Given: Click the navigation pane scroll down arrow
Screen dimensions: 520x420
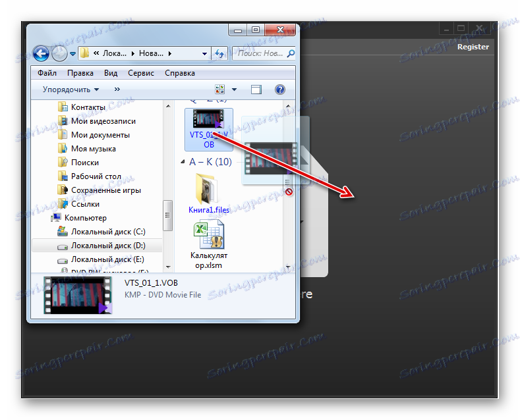Looking at the screenshot, I should point(168,267).
